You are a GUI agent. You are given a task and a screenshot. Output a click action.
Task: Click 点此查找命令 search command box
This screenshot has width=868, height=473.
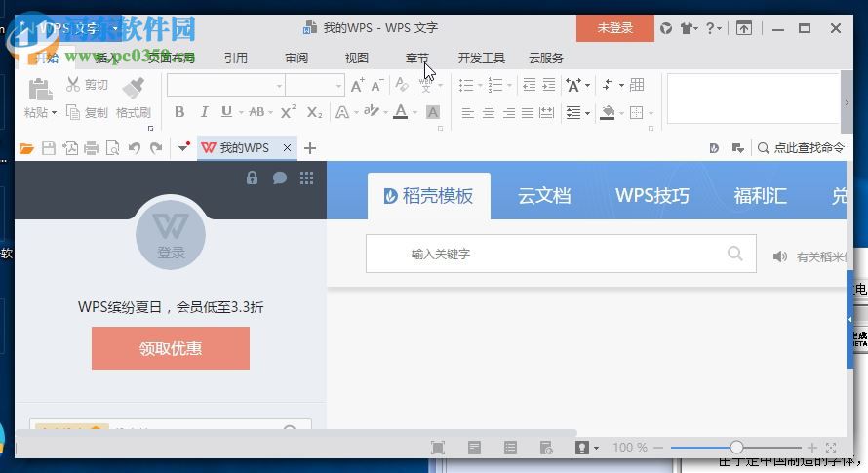[x=801, y=148]
